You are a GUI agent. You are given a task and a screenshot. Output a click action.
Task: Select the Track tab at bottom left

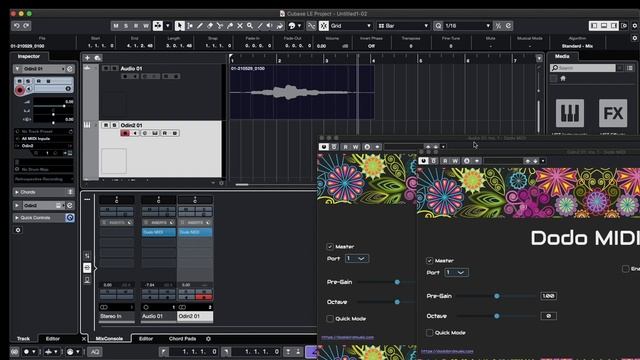23,339
